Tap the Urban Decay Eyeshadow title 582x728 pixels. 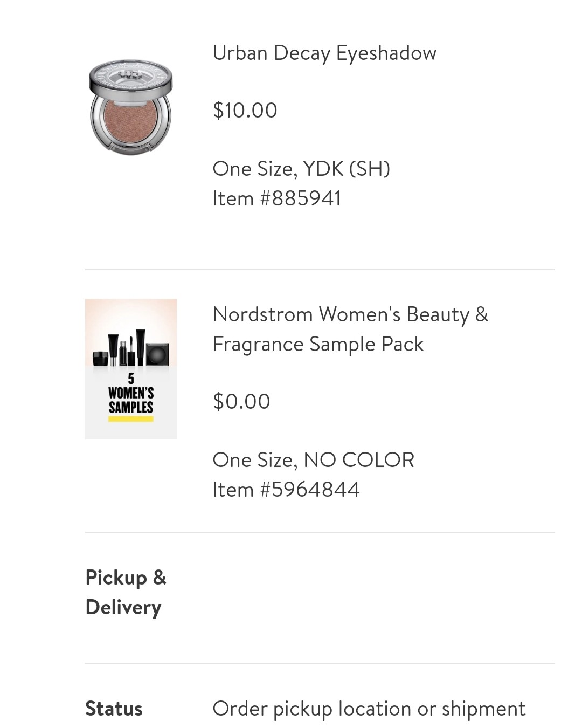click(324, 53)
